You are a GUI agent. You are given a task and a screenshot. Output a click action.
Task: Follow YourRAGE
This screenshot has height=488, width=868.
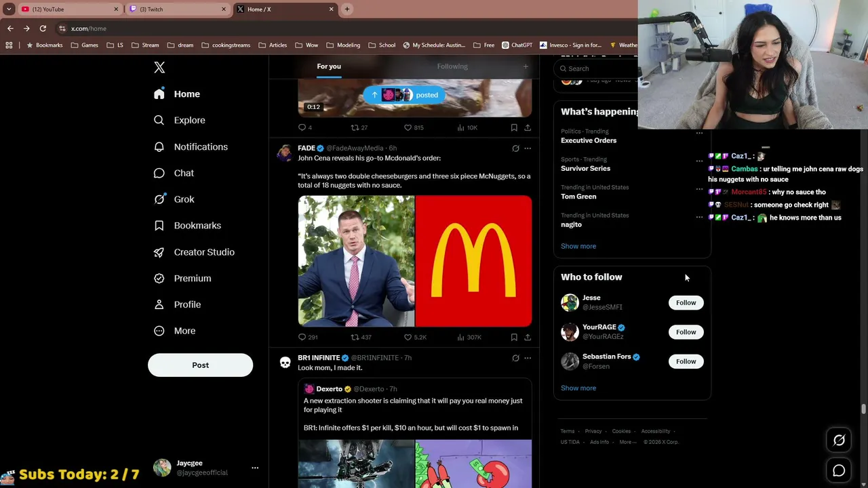pyautogui.click(x=686, y=332)
